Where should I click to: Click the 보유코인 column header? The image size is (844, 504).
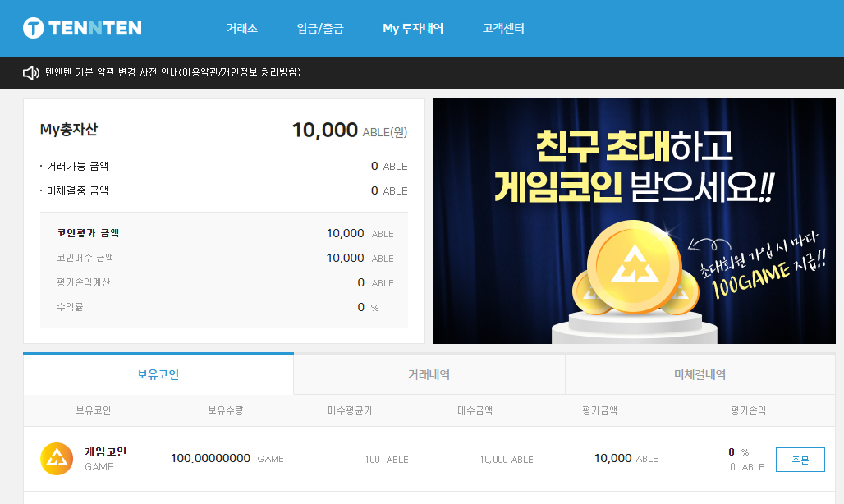[x=93, y=410]
